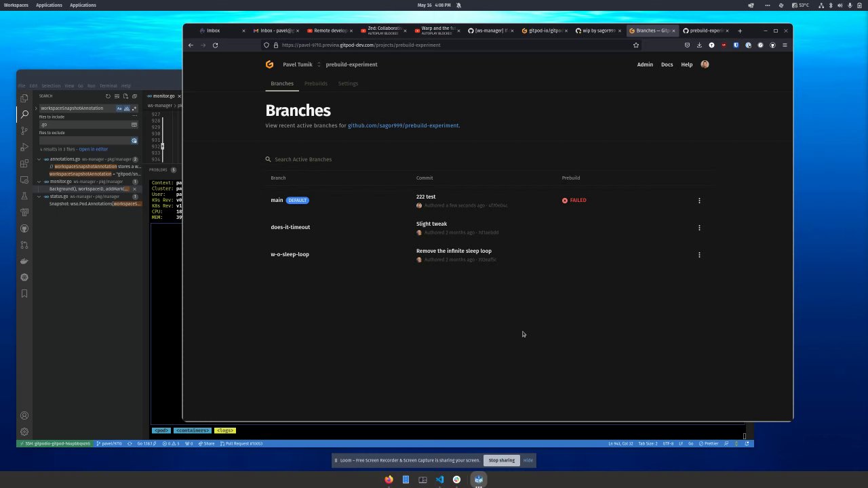Open new search editor in VS Code
This screenshot has width=868, height=488.
pos(125,96)
